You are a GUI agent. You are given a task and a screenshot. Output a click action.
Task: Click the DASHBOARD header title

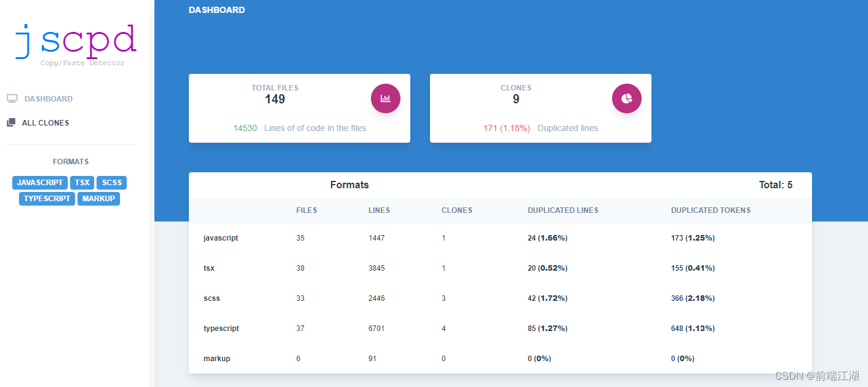click(x=217, y=10)
